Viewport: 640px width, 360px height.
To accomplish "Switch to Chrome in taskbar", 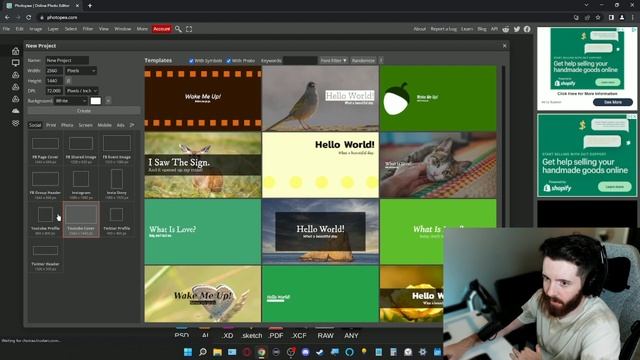I will pos(261,352).
